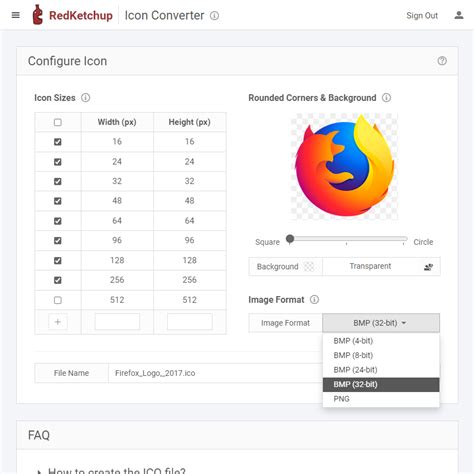Click the checkered Background color swatch
Viewport: 474px width, 474px height.
(309, 267)
